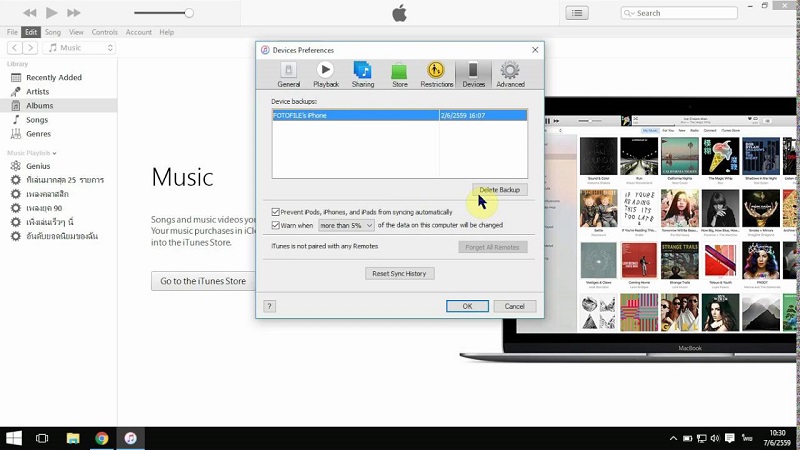The width and height of the screenshot is (800, 450).
Task: Select the Devices preferences tab
Action: (x=473, y=74)
